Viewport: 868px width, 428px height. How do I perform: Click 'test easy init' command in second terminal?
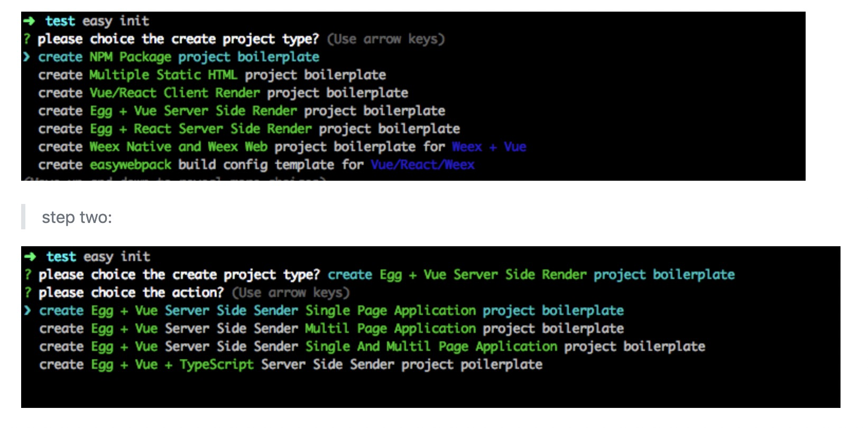[x=98, y=257]
